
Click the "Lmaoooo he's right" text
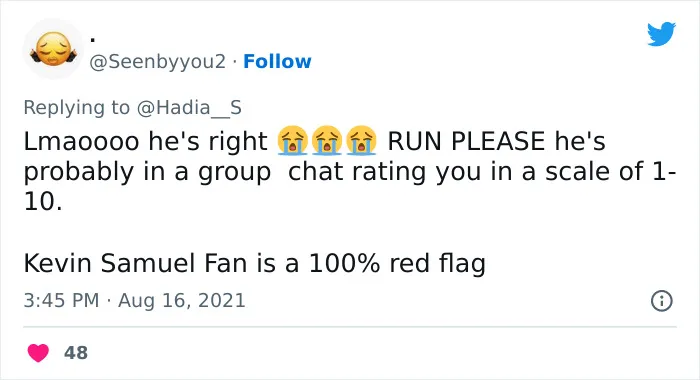coord(146,141)
